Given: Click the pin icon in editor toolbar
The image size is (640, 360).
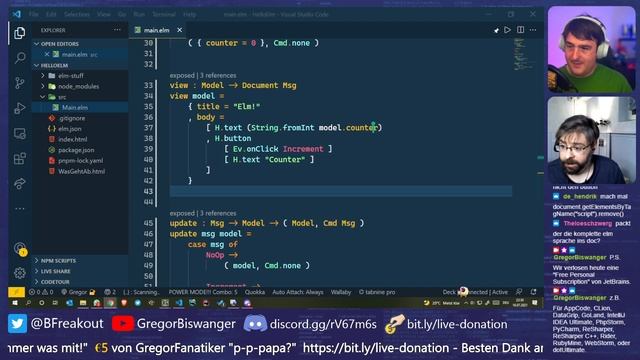Looking at the screenshot, I should click(x=496, y=30).
